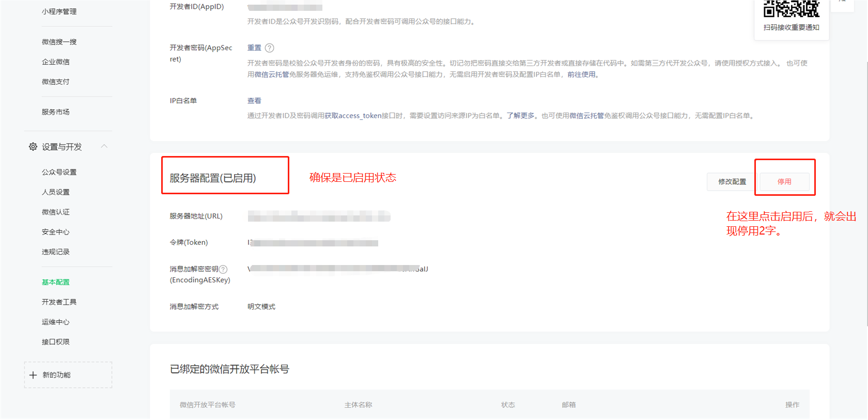Viewport: 868px width, 420px height.
Task: Open 接口权限 menu item
Action: coord(56,342)
